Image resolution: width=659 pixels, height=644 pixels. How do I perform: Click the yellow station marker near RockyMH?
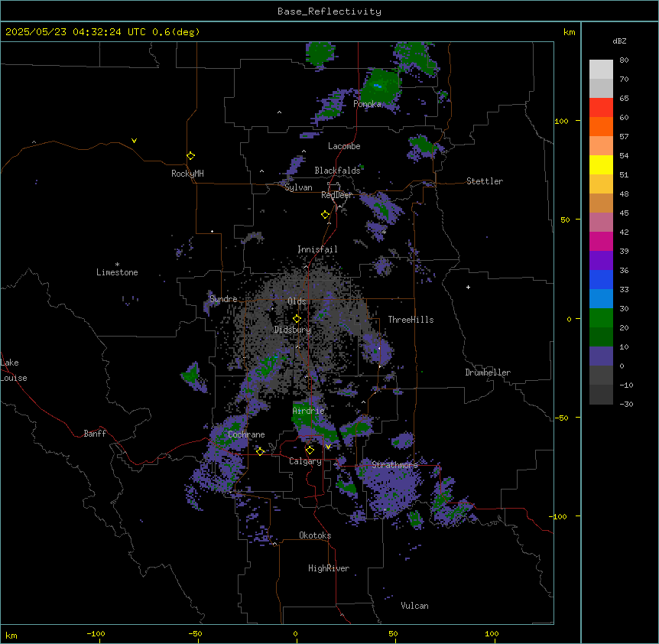tap(191, 156)
